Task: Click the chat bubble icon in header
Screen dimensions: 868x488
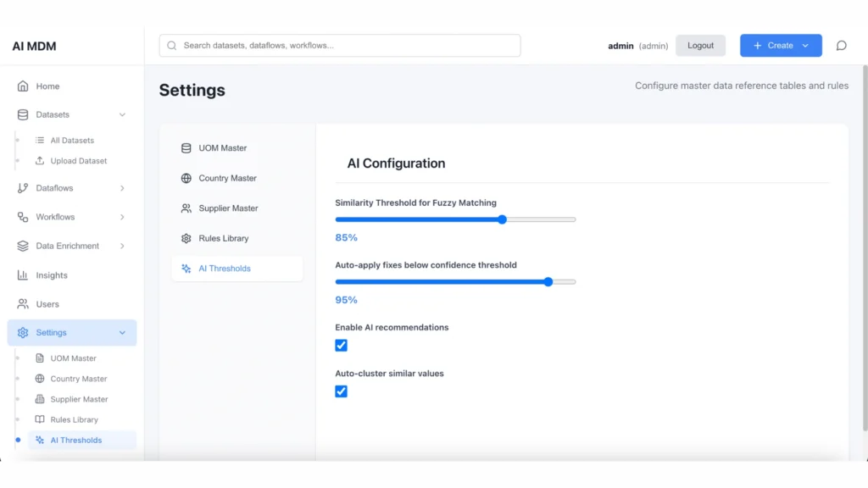Action: pyautogui.click(x=841, y=46)
